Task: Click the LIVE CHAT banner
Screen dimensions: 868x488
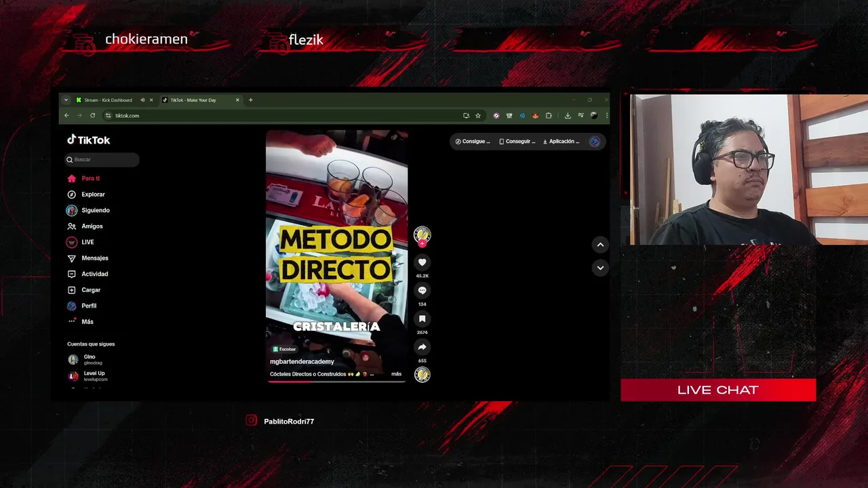Action: (718, 390)
